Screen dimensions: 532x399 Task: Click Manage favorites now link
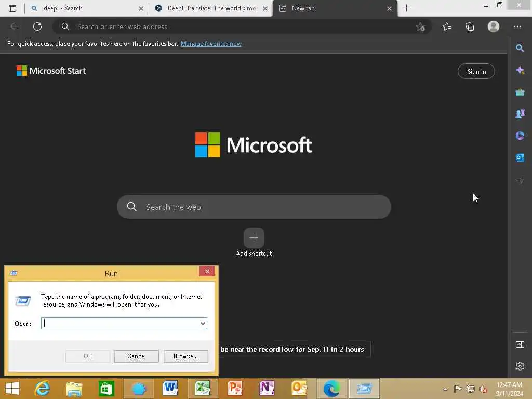pos(211,44)
